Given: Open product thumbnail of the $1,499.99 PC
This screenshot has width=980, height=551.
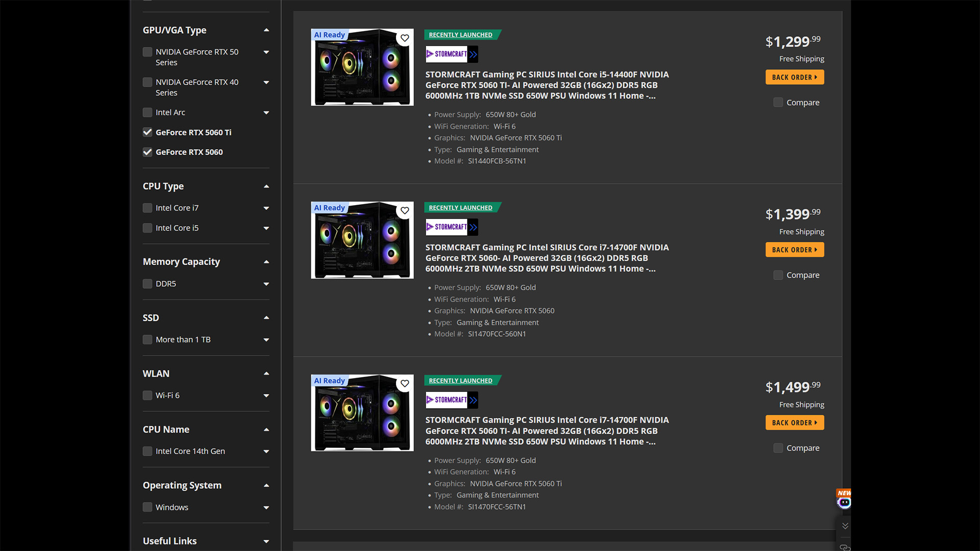Looking at the screenshot, I should 362,413.
